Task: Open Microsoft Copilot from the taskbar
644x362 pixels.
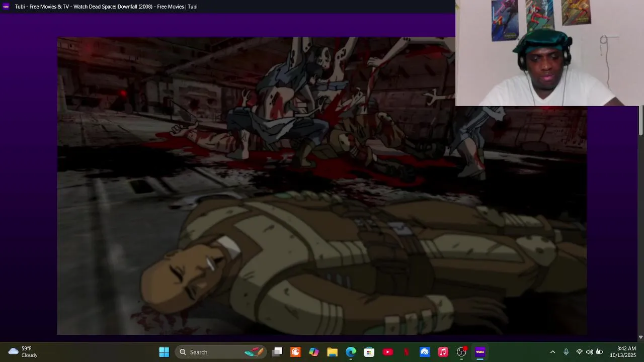Action: (314, 352)
